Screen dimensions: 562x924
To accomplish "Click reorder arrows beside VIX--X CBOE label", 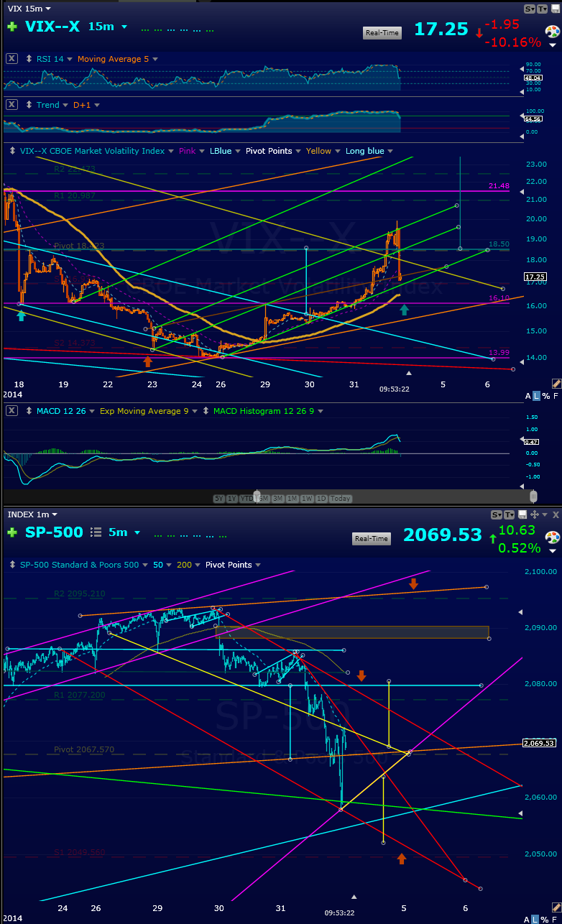I will tap(12, 151).
